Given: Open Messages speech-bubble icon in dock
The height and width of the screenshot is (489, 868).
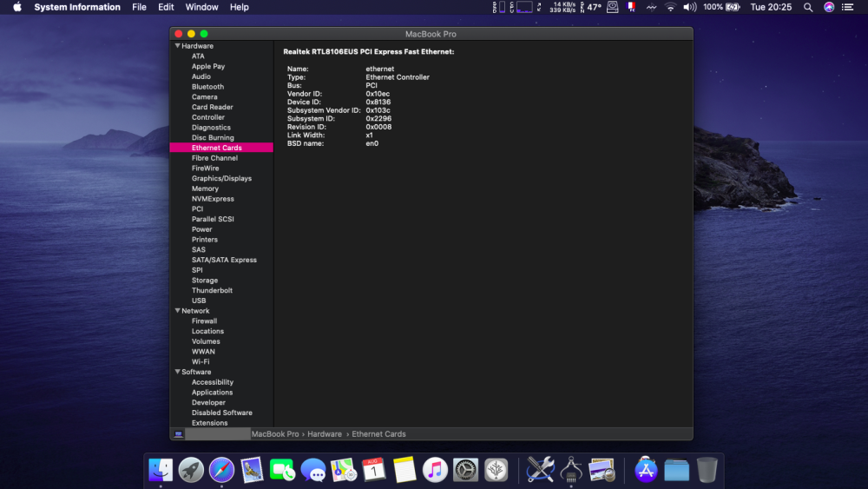Looking at the screenshot, I should point(312,470).
